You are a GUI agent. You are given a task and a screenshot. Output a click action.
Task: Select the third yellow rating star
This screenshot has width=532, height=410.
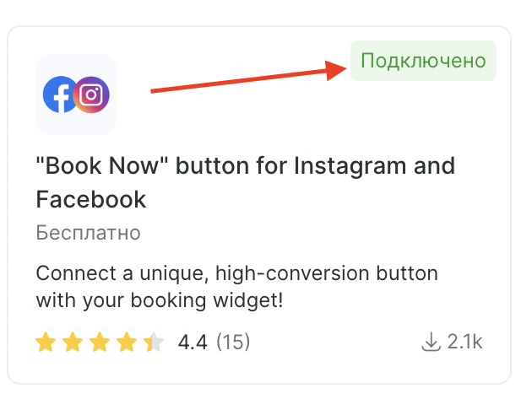100,342
